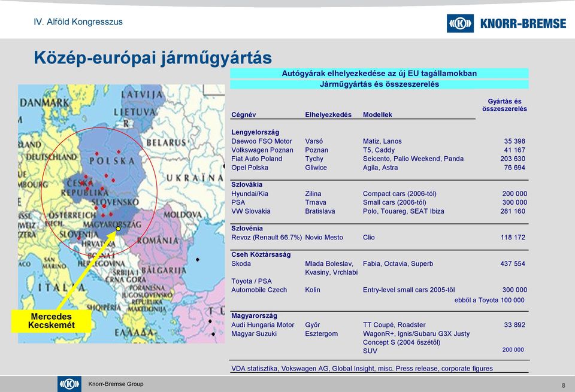Viewport: 575px width, 392px height.
Task: Click the slide page number 8
Action: tap(563, 385)
